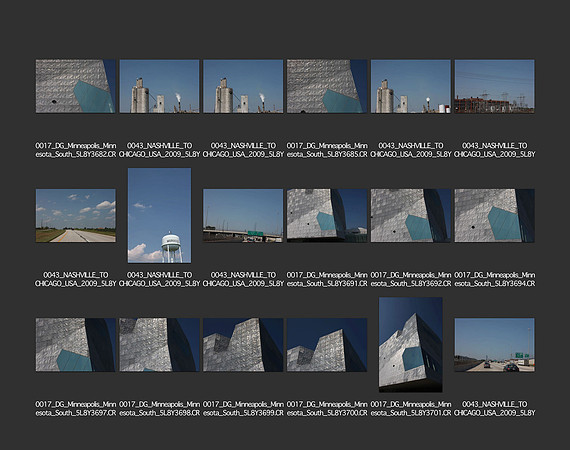Select silo thumbnail showing white storage tank
Viewport: 570px width, 450px height.
click(x=410, y=86)
